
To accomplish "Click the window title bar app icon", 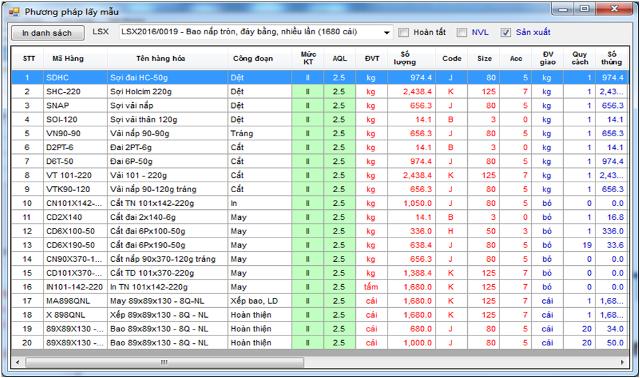I will [14, 11].
